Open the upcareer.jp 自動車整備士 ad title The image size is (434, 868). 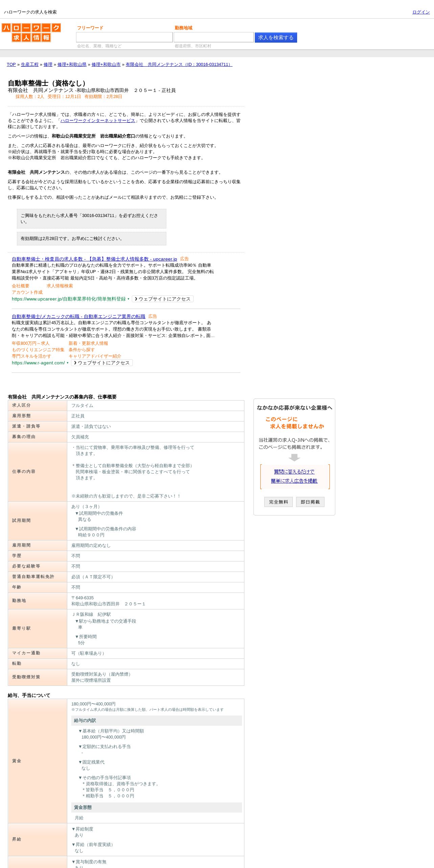point(94,259)
